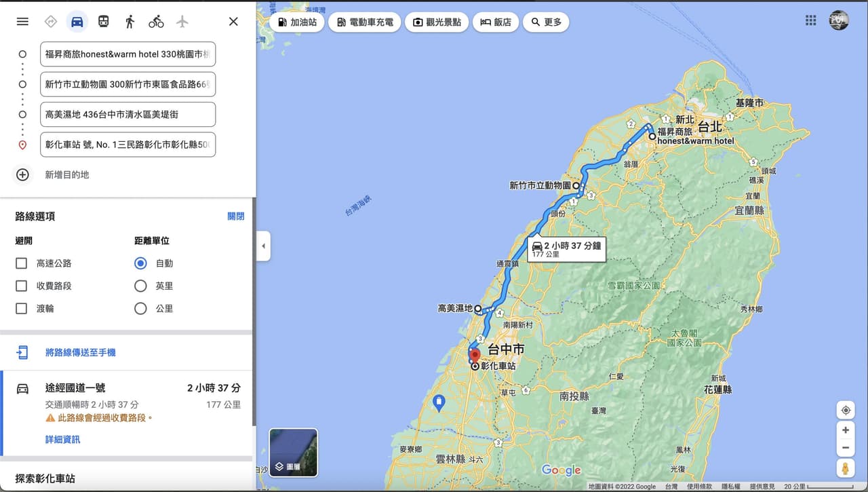Open the main hamburger menu
Viewport: 868px width, 492px height.
pos(22,22)
